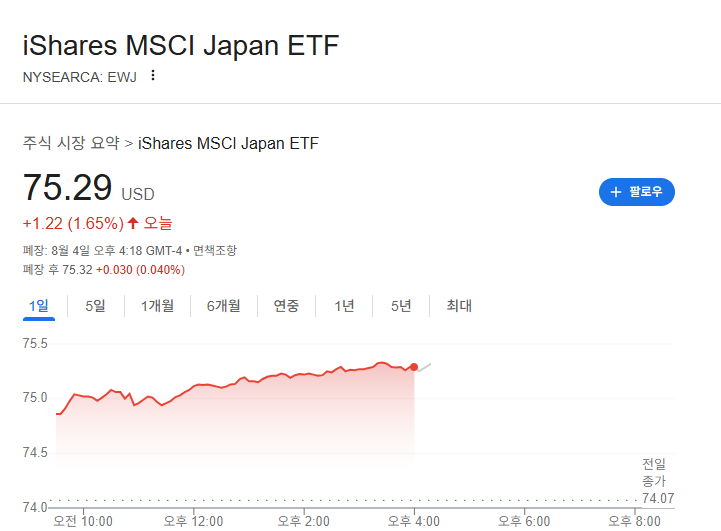Switch to the 1년 tab
The width and height of the screenshot is (721, 531).
[344, 306]
